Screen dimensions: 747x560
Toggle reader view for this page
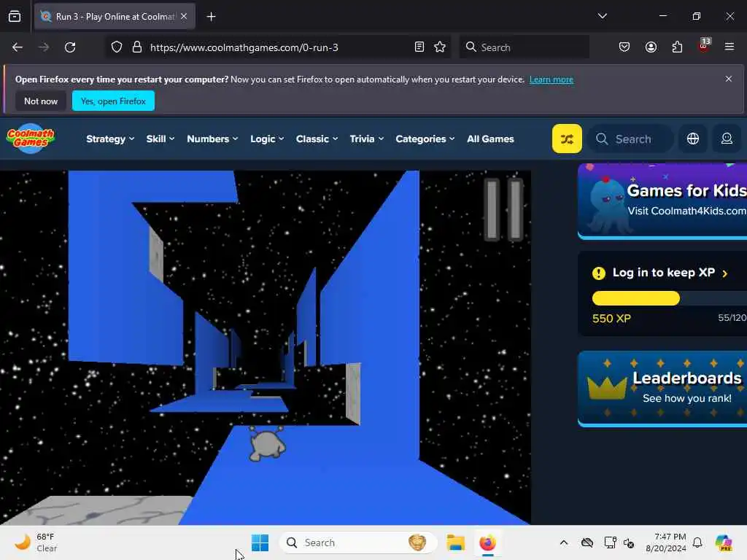(419, 47)
